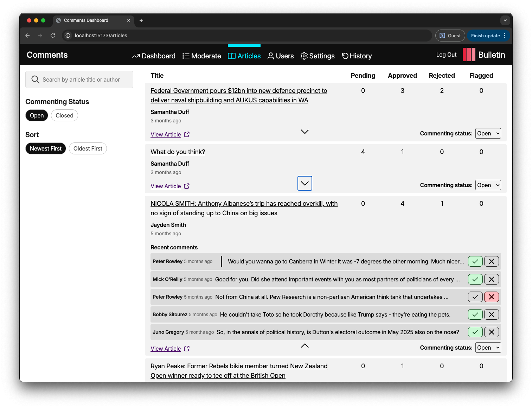This screenshot has width=532, height=408.
Task: Approve Bobby Sitourez's comment with green checkmark
Action: (475, 314)
